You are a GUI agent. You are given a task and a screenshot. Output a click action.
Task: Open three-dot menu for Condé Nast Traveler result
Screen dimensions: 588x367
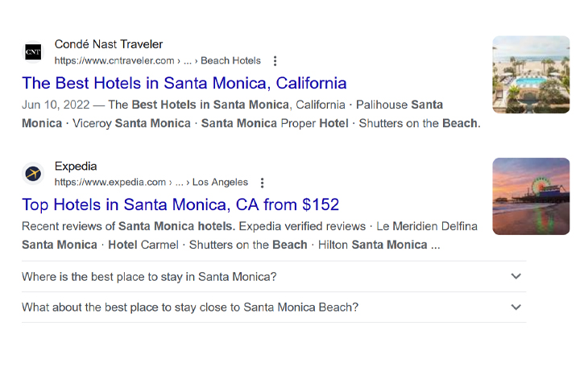(x=275, y=61)
